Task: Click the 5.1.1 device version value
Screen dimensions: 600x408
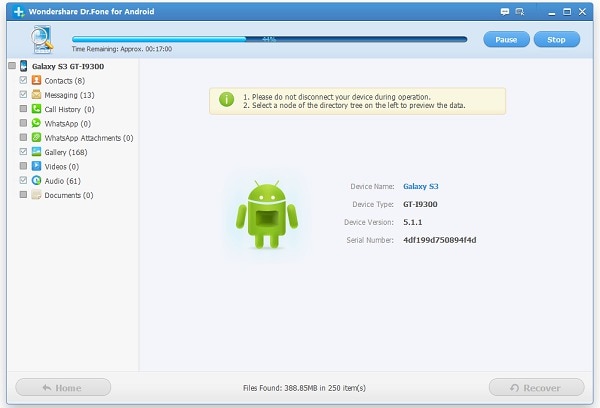Action: point(412,222)
